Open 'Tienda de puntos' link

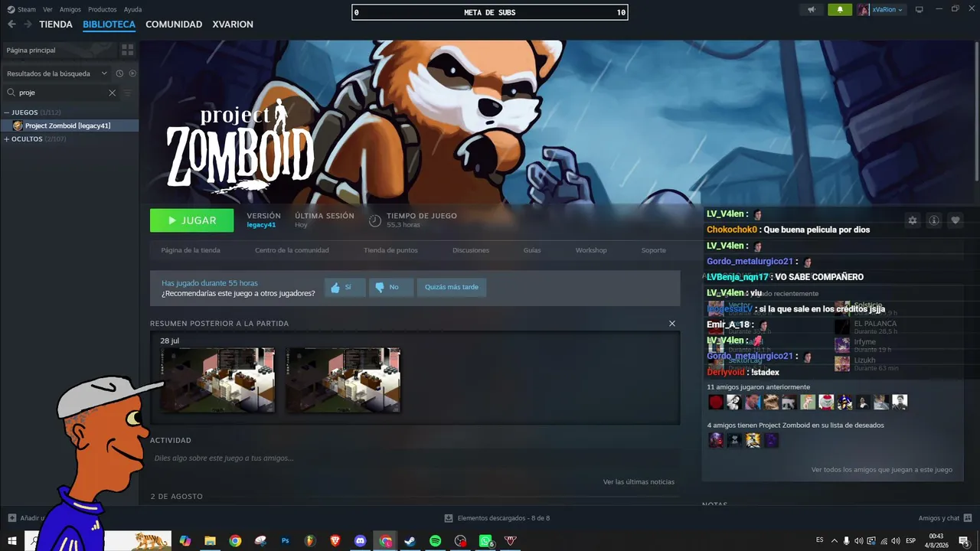tap(390, 250)
